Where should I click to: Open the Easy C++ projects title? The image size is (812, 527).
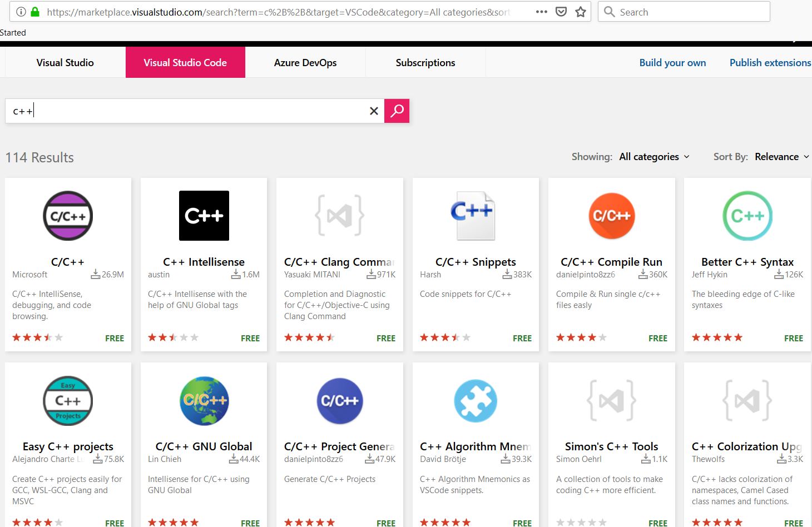(x=68, y=446)
